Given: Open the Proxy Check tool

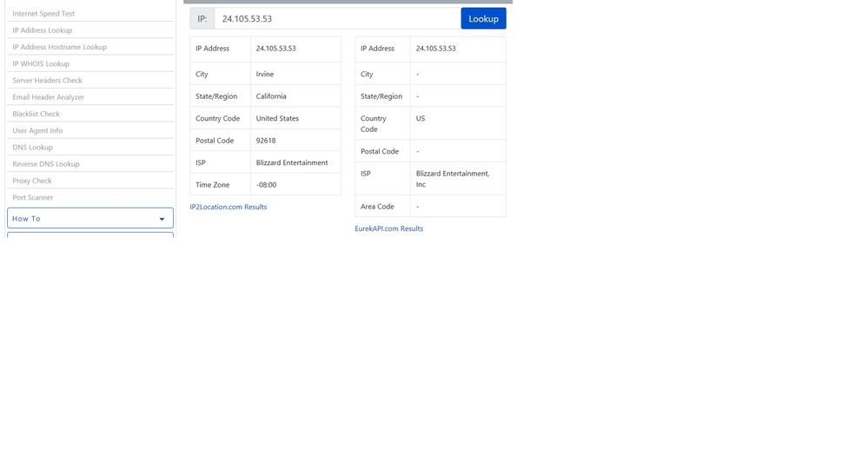Looking at the screenshot, I should [32, 181].
